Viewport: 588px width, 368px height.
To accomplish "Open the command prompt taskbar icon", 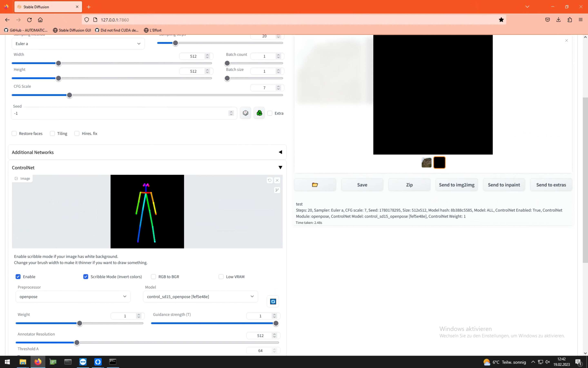I will [113, 362].
